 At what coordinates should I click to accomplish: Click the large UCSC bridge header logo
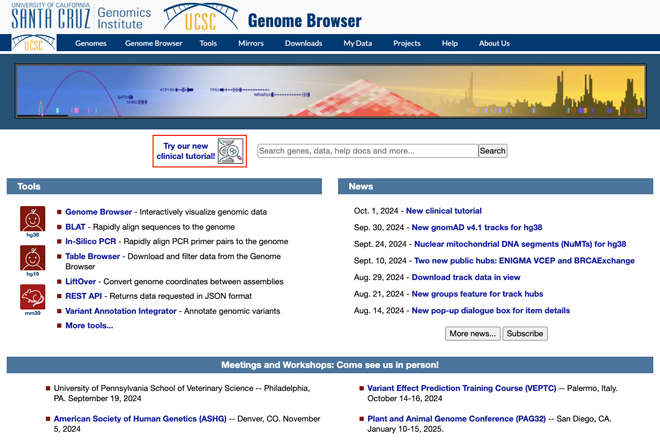201,17
